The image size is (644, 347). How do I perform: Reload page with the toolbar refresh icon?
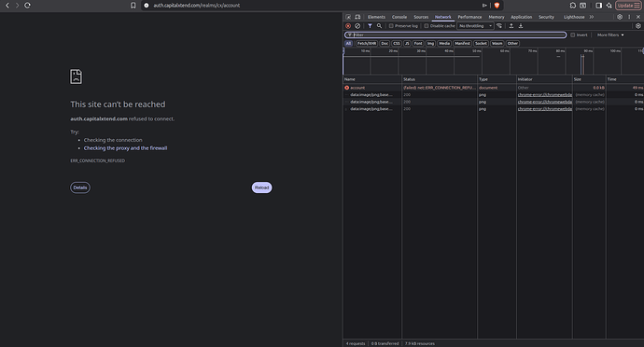click(x=27, y=6)
